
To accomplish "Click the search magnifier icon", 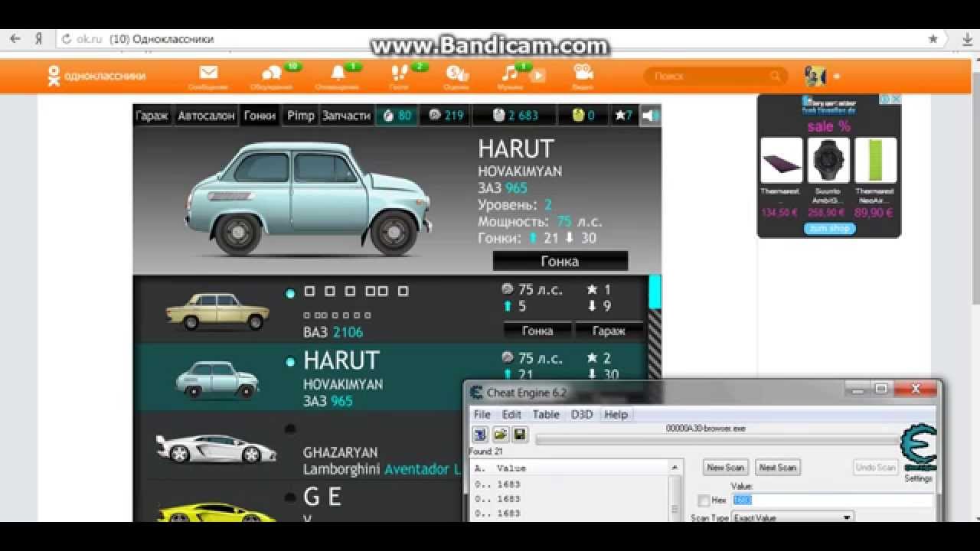I will 776,76.
